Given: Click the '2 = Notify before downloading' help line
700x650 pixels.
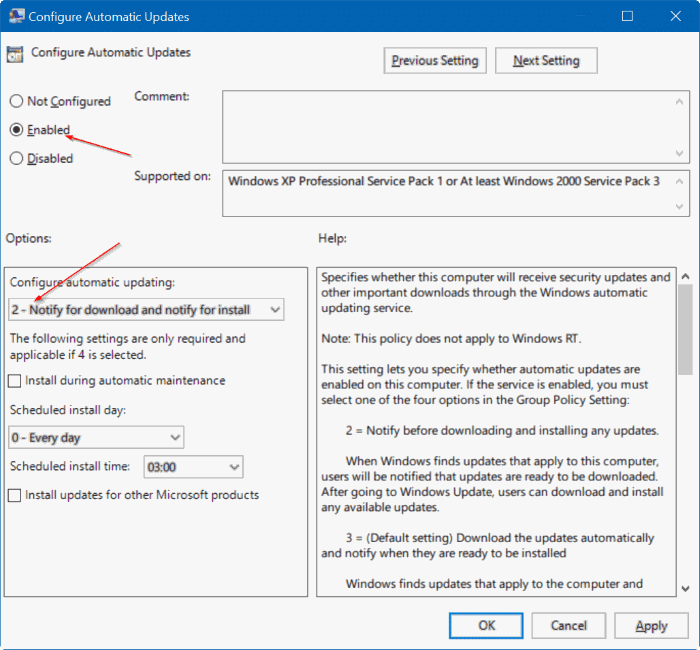Looking at the screenshot, I should point(502,430).
